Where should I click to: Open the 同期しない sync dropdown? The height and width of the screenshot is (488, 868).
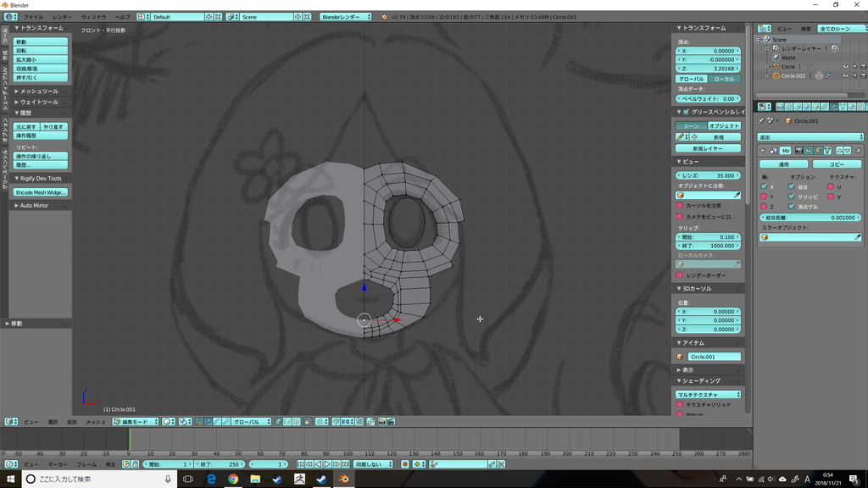tap(373, 464)
